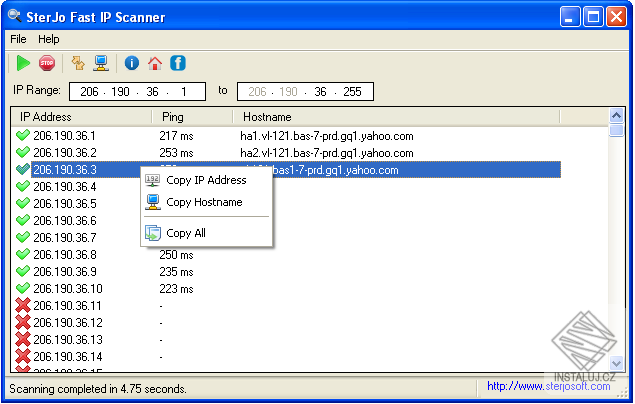
Task: Sort by Hostname column header
Action: [396, 117]
